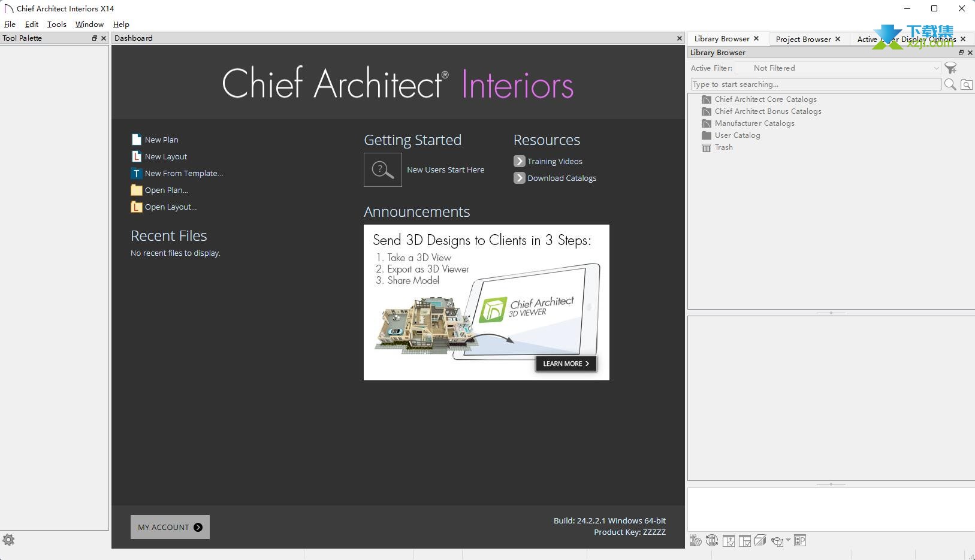Click the Open Plan... link
The image size is (975, 560).
(x=167, y=190)
